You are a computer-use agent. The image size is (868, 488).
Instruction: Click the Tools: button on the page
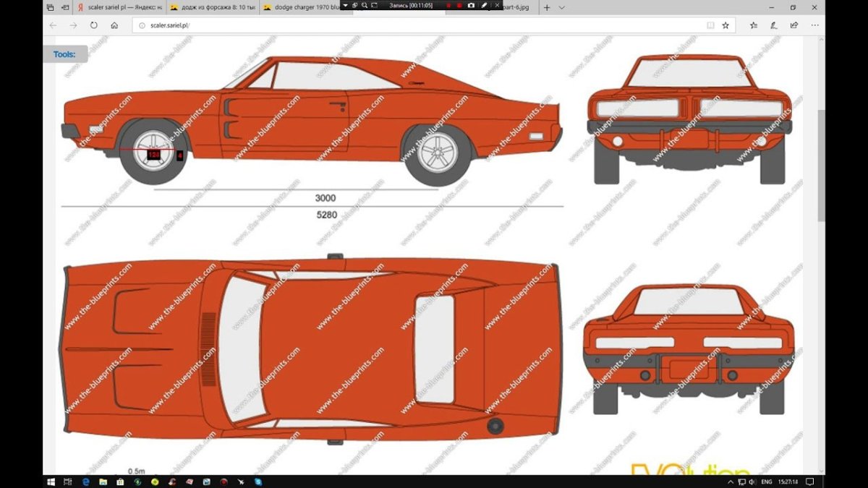coord(64,53)
